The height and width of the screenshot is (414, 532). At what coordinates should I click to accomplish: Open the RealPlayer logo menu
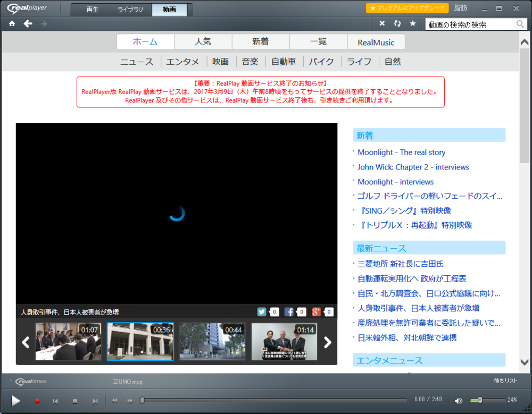click(28, 8)
